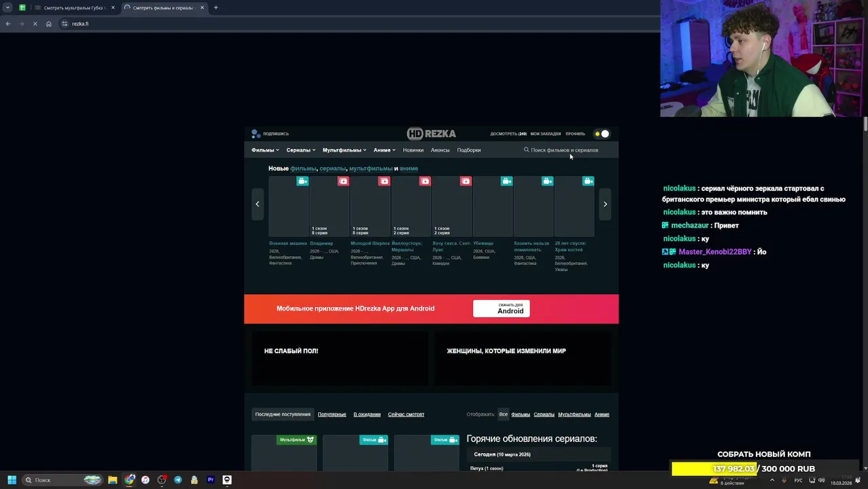Click the browser home button

coord(49,24)
